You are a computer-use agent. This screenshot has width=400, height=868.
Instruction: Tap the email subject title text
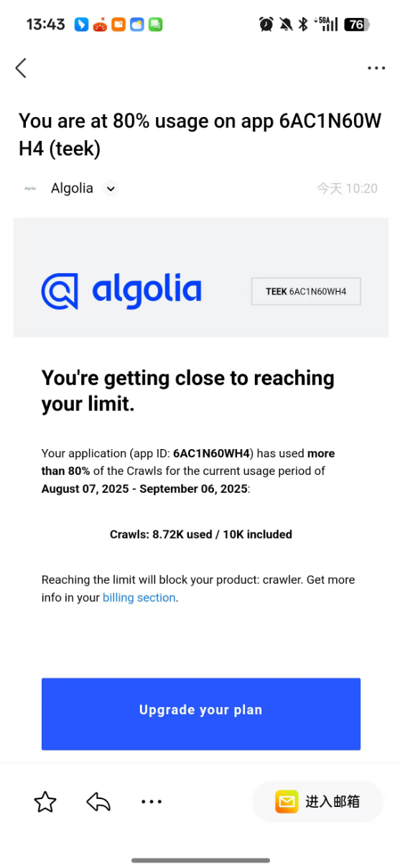pos(200,134)
